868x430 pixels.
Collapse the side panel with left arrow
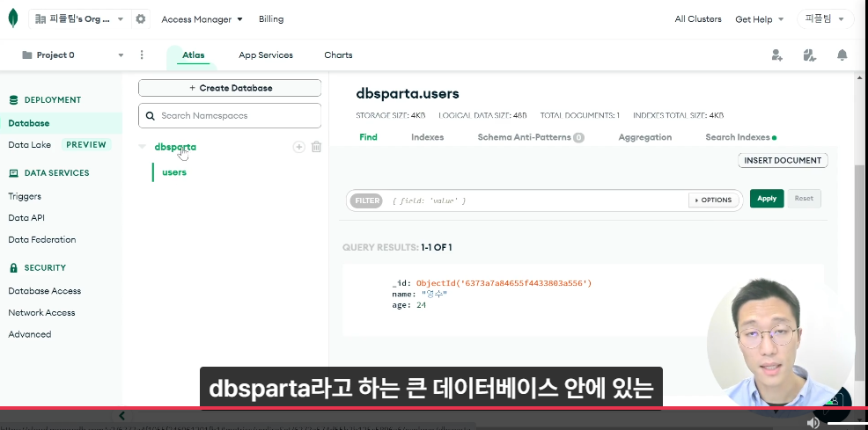(x=121, y=416)
